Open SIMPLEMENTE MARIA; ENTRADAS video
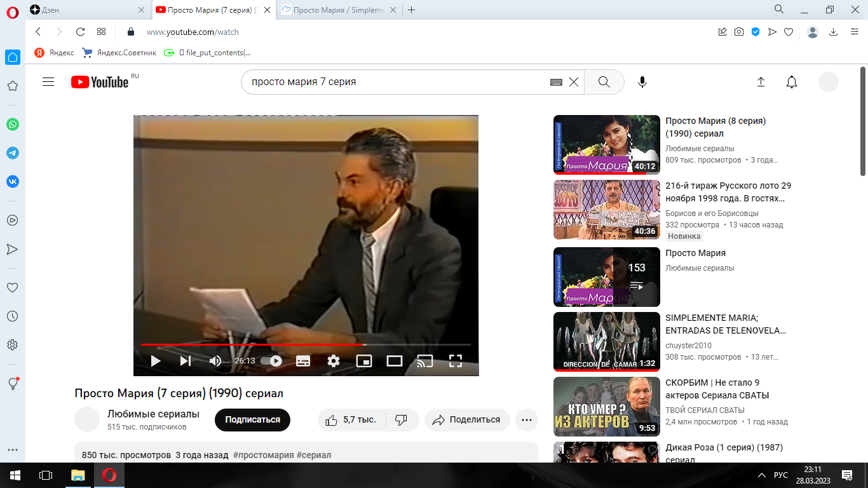The width and height of the screenshot is (868, 488). pyautogui.click(x=607, y=342)
